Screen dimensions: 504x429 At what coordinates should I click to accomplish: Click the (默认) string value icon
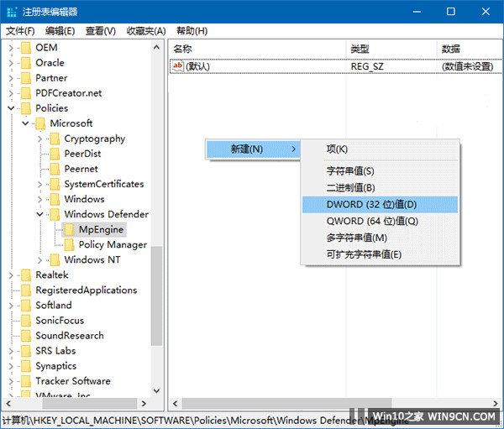177,66
